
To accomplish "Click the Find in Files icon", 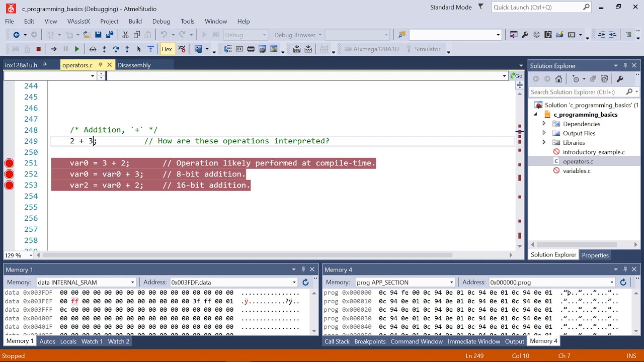I will pos(402,35).
